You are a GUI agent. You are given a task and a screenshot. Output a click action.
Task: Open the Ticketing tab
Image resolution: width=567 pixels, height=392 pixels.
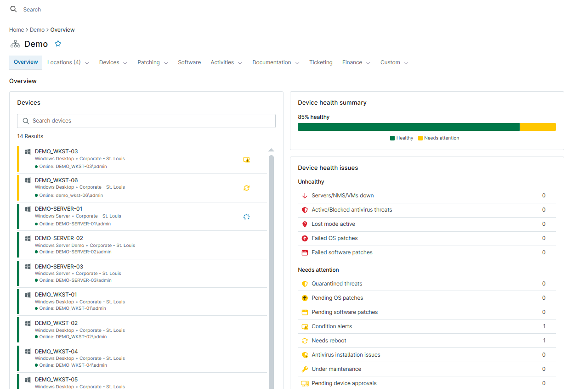coord(321,62)
